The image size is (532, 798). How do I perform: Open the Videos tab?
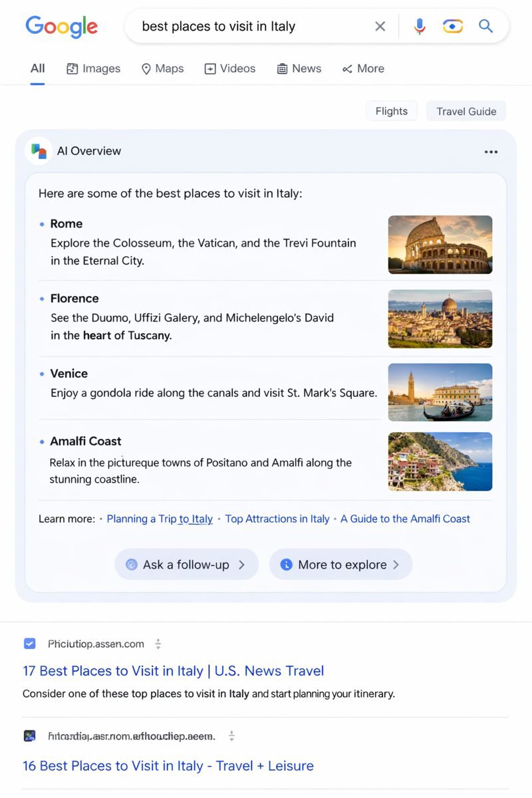229,68
